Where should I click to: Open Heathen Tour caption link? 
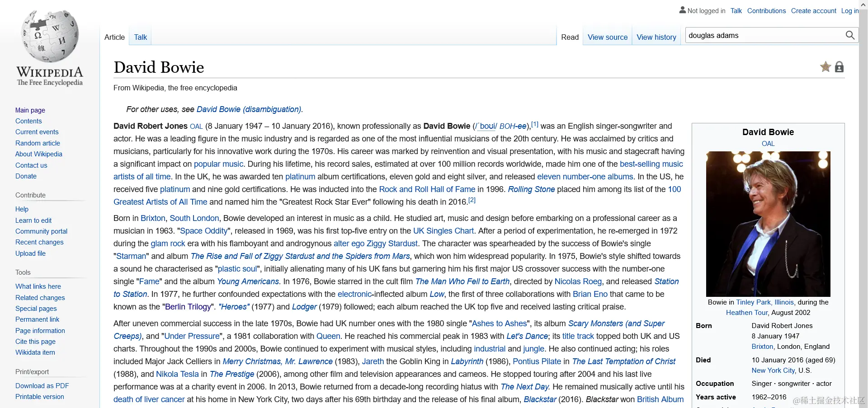pos(747,313)
